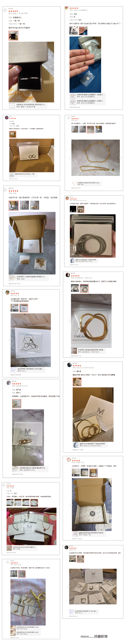This screenshot has width=125, height=644.
Task: Click previous arrow on silver snake chain bag photo
Action: click(69, 236)
